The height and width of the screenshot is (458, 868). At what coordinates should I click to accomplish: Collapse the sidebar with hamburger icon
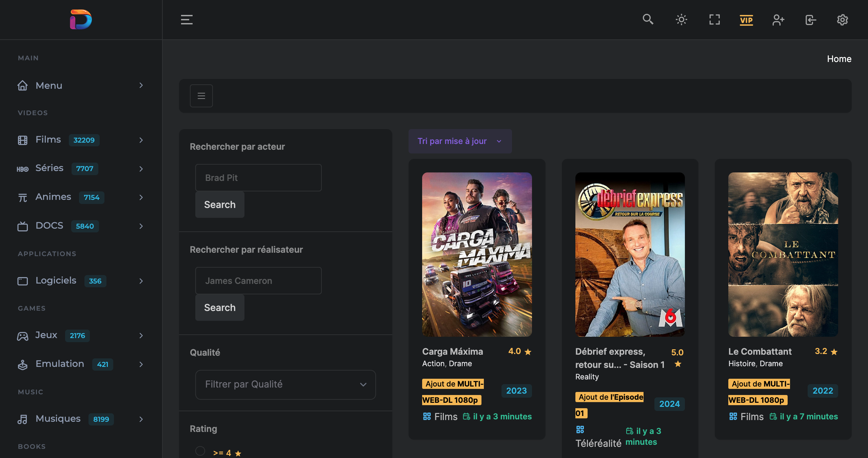click(x=186, y=20)
